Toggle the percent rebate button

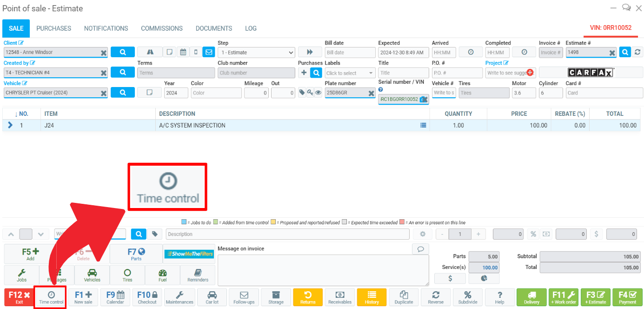tap(533, 235)
